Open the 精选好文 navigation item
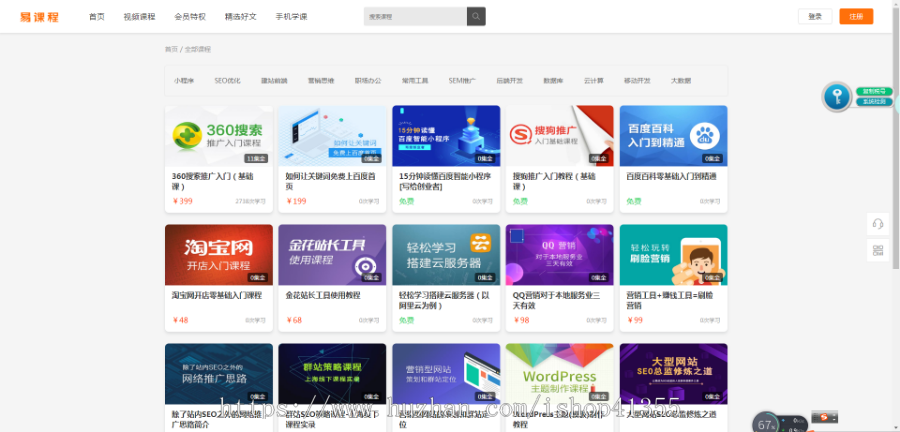Viewport: 900px width, 432px height. click(240, 17)
